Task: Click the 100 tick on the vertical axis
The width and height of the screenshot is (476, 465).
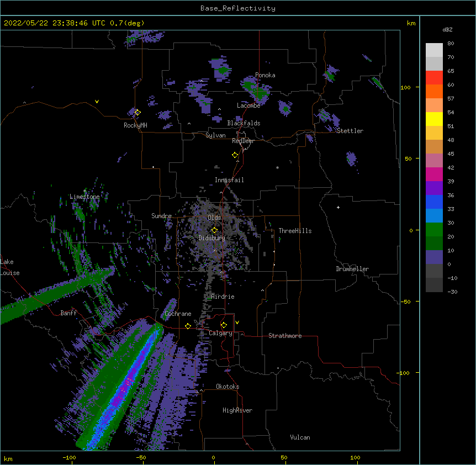Action: pos(405,87)
